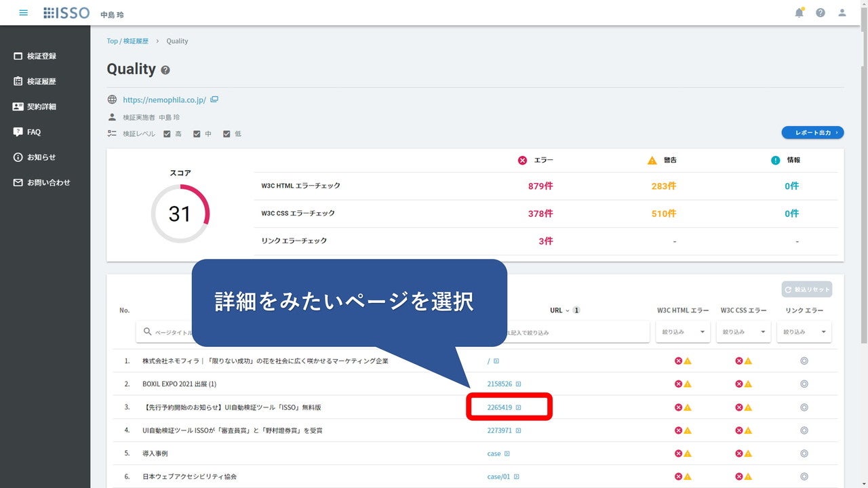This screenshot has height=488, width=868.
Task: Click the link status circle for BOXIL EXPO 2021 row
Action: pyautogui.click(x=804, y=384)
